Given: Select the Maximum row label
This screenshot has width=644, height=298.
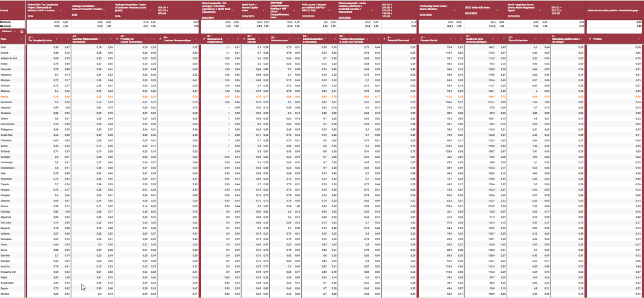Looking at the screenshot, I should point(12,26).
